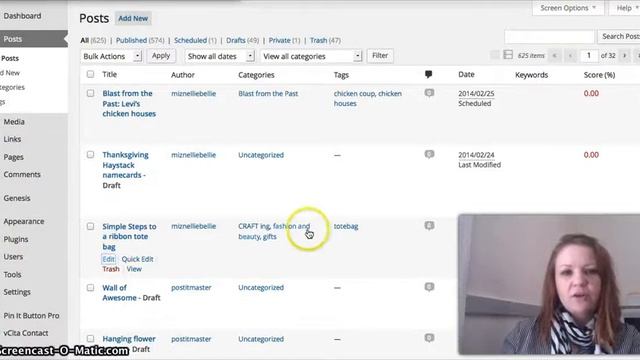Open the 'Blast from the Past' category link
Image resolution: width=640 pixels, height=360 pixels.
coord(268,93)
